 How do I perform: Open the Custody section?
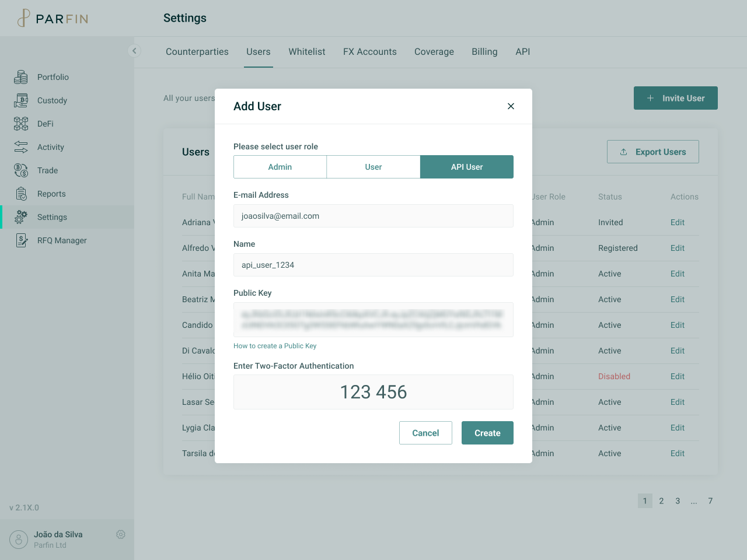point(52,100)
